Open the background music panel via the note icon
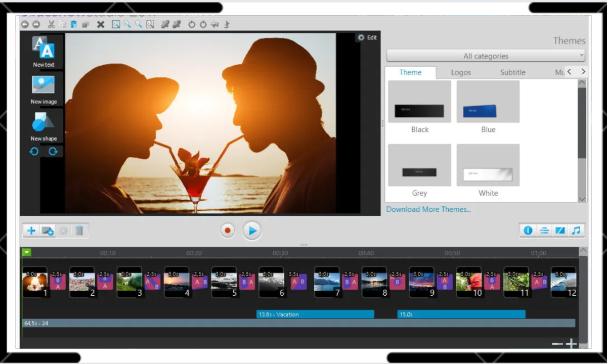 tap(576, 230)
